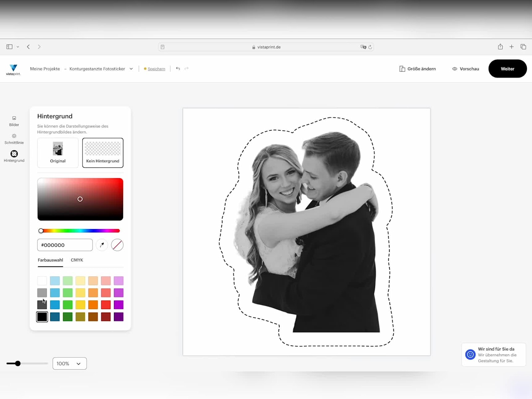Select the Original background option

58,153
